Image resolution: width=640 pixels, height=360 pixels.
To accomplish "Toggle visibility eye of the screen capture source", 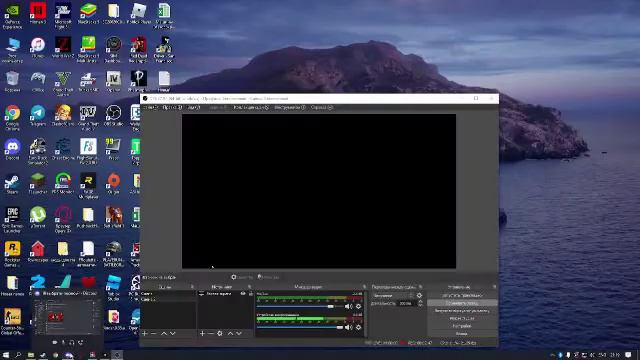I will pyautogui.click(x=243, y=294).
